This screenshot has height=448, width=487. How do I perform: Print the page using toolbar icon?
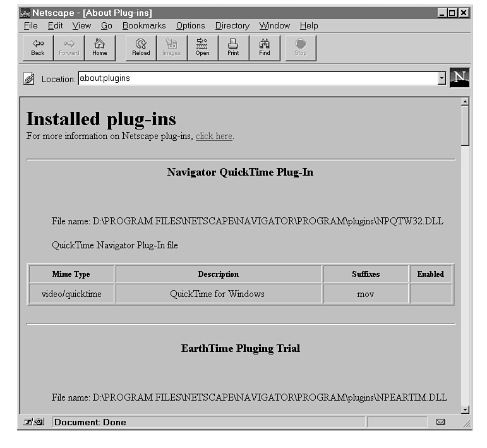click(x=233, y=47)
